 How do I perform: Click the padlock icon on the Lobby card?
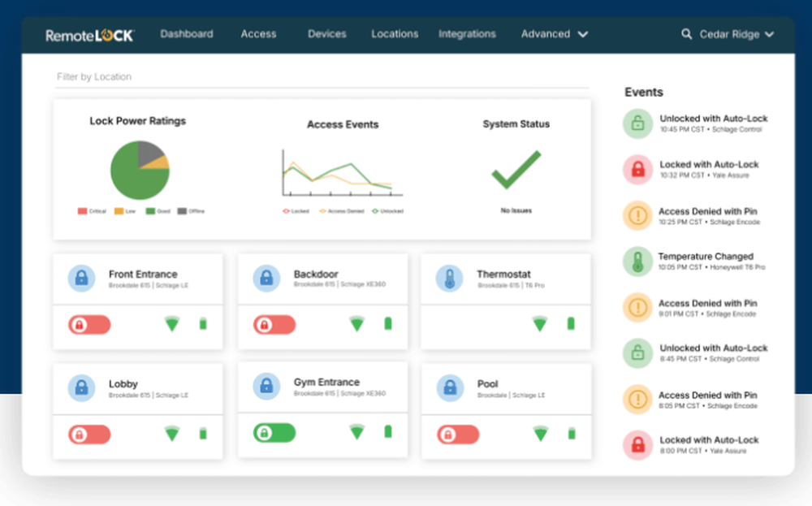click(x=80, y=387)
